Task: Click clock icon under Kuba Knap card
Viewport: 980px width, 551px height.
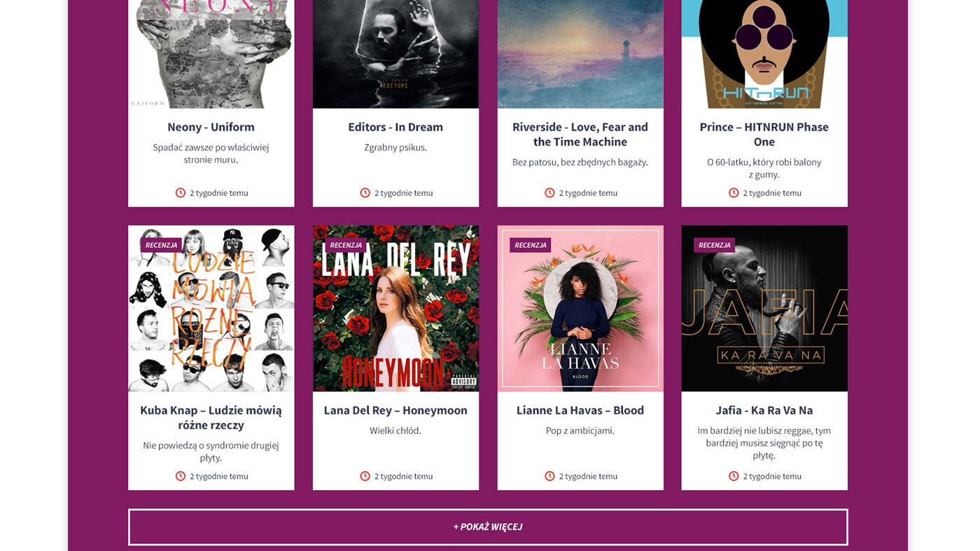Action: (181, 476)
